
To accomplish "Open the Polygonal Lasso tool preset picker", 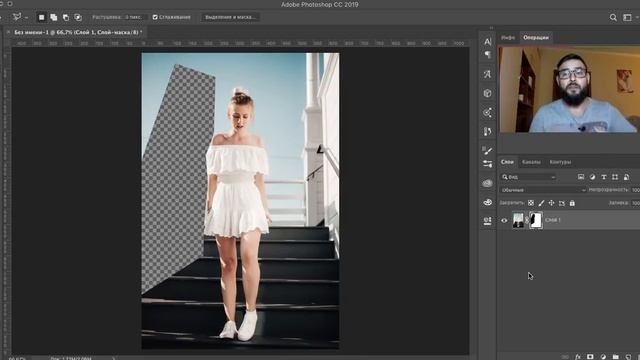I will [20, 17].
